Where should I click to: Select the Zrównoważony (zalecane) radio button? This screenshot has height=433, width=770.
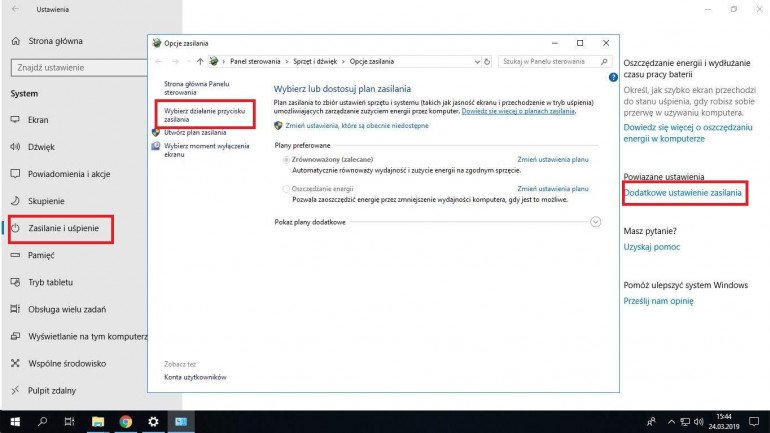pos(286,160)
